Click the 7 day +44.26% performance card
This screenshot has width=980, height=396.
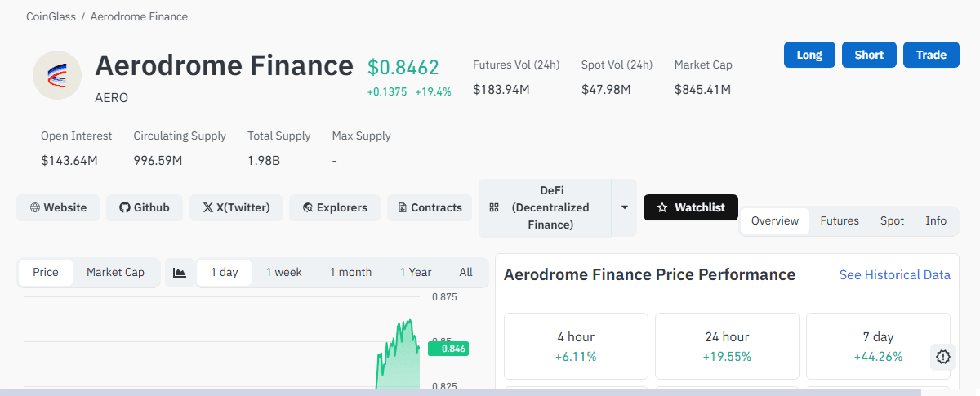point(878,346)
